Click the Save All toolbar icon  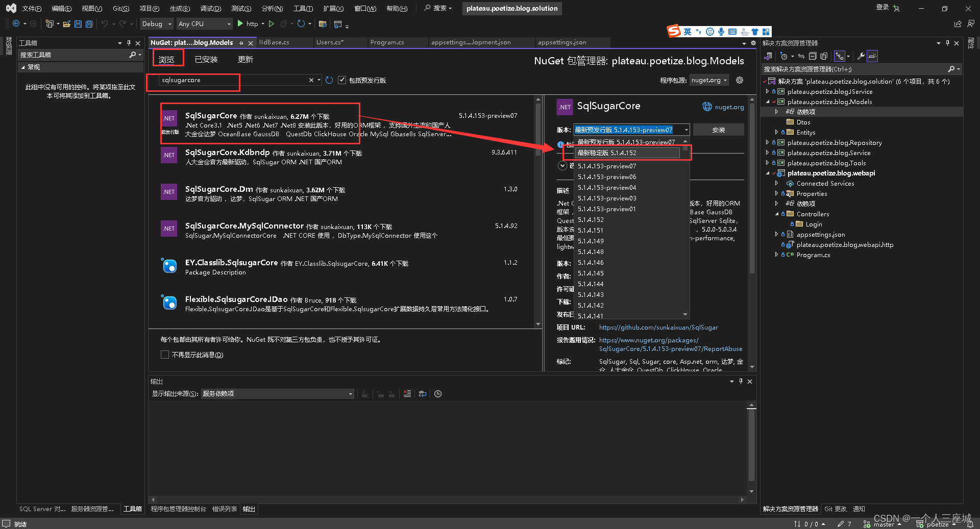point(89,23)
